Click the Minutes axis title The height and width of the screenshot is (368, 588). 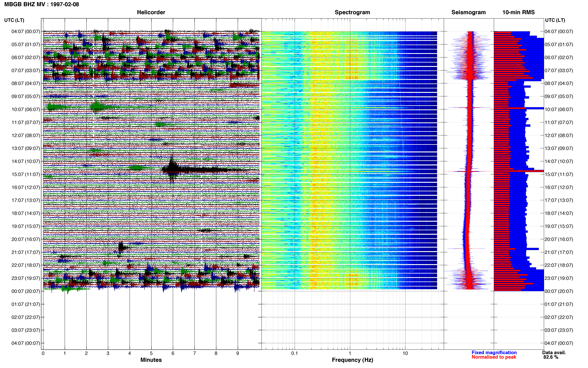coord(151,360)
